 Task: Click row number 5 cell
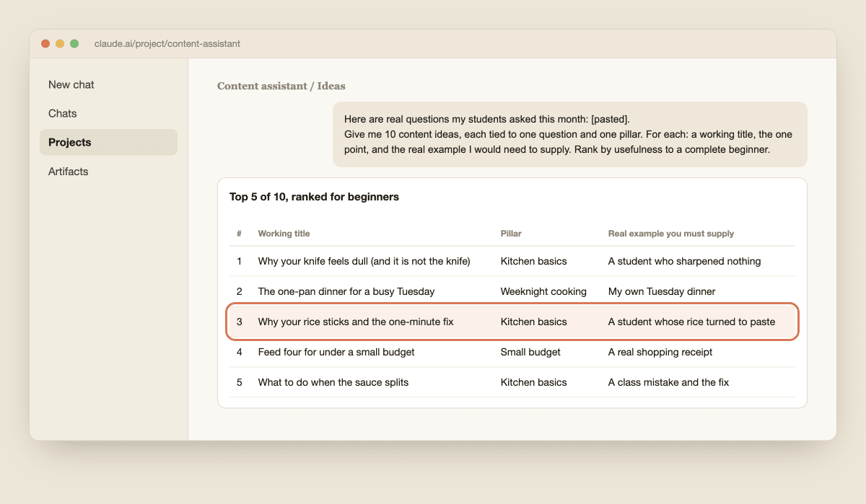pyautogui.click(x=240, y=382)
